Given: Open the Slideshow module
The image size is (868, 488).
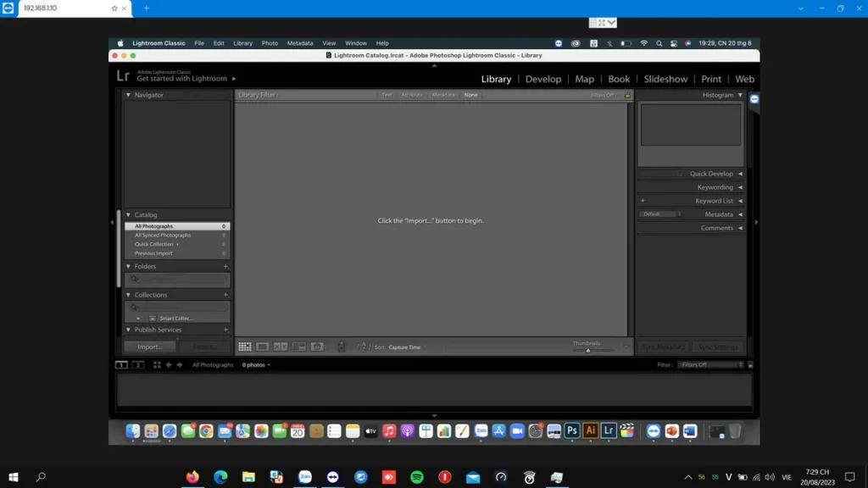Looking at the screenshot, I should tap(665, 79).
